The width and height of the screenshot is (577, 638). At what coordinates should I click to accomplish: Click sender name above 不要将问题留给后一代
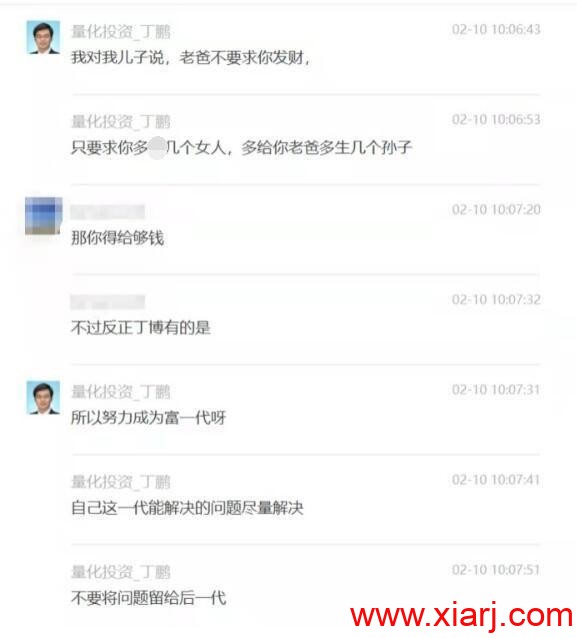click(121, 572)
